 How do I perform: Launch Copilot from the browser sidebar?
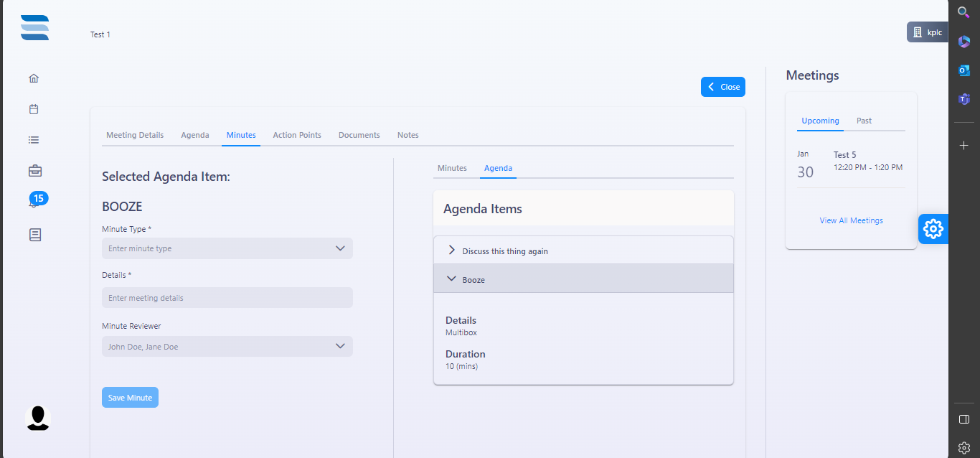(964, 41)
